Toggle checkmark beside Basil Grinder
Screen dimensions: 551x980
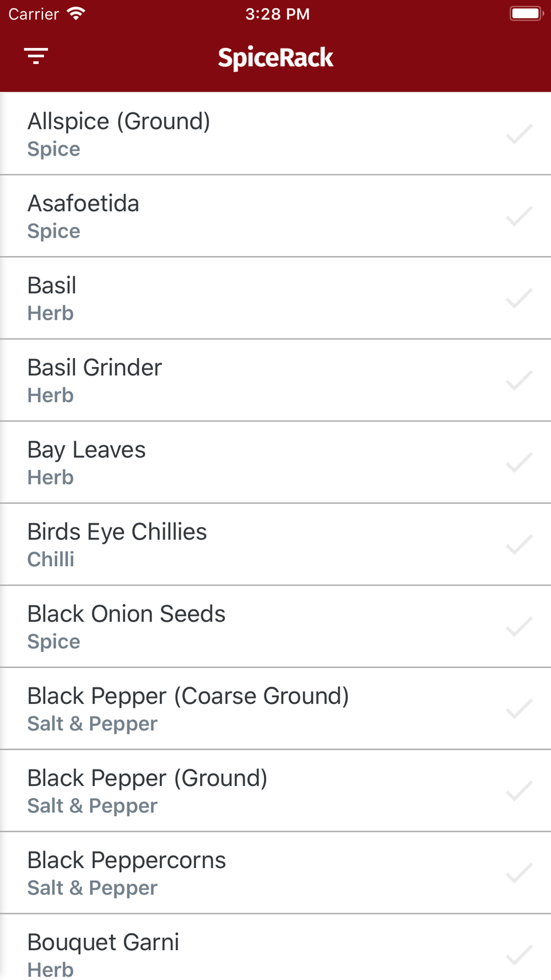coord(519,380)
